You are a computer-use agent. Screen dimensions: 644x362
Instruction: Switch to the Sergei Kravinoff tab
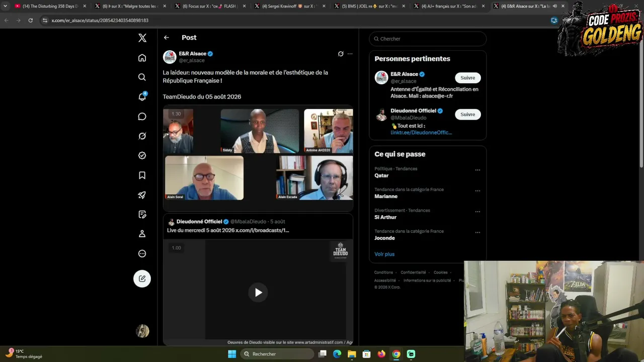click(290, 6)
